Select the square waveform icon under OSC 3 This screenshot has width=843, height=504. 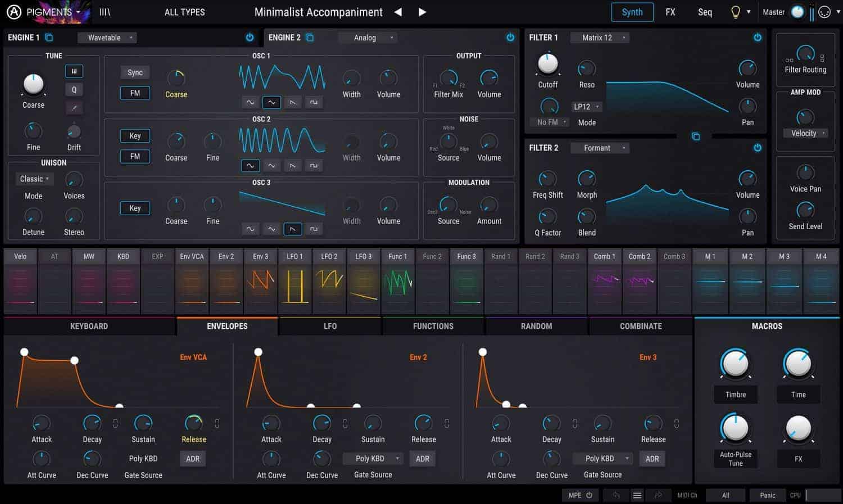tap(314, 229)
